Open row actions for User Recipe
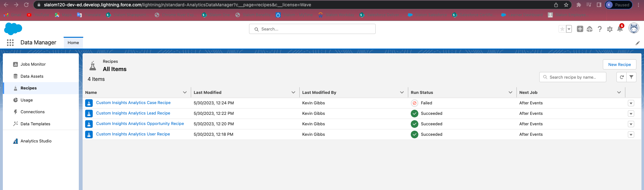This screenshot has height=190, width=644. (x=631, y=134)
